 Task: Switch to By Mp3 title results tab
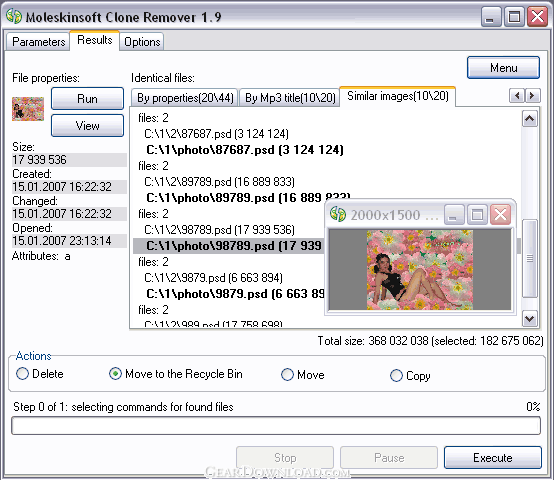coord(290,98)
